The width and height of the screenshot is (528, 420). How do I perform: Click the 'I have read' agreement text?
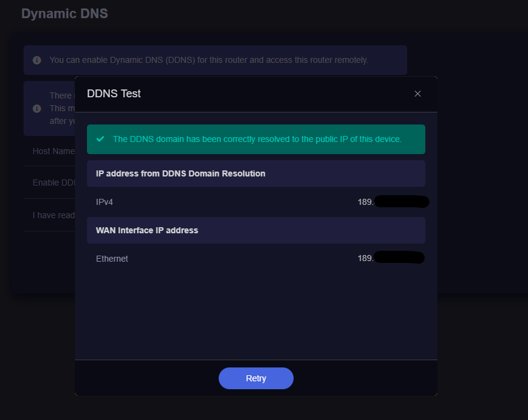tap(54, 215)
